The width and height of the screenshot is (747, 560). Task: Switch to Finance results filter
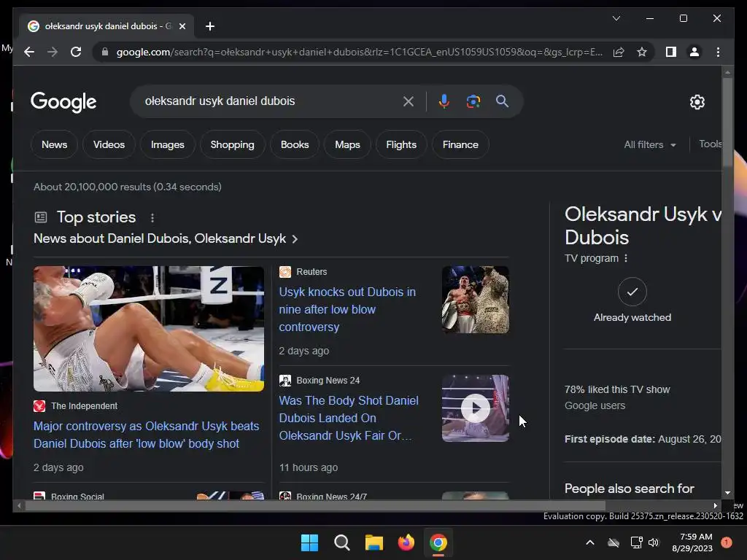[460, 145]
